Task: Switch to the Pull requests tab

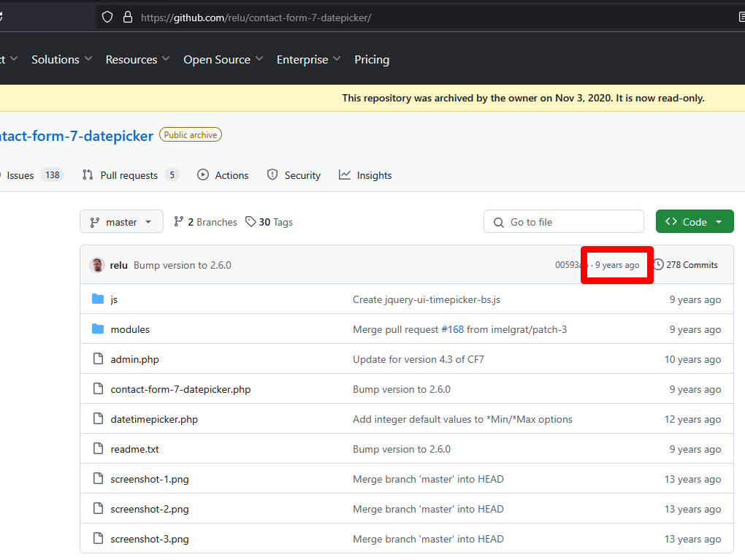Action: point(129,175)
